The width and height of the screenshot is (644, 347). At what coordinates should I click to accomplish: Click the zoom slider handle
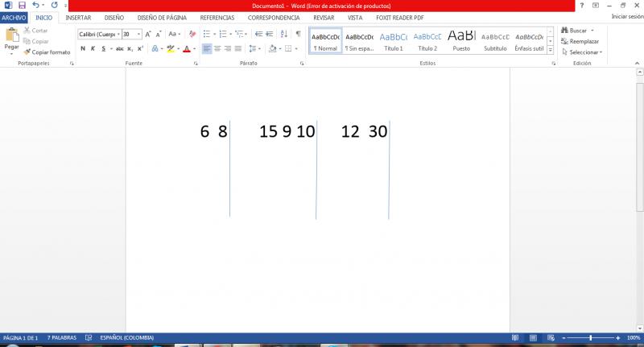[591, 337]
